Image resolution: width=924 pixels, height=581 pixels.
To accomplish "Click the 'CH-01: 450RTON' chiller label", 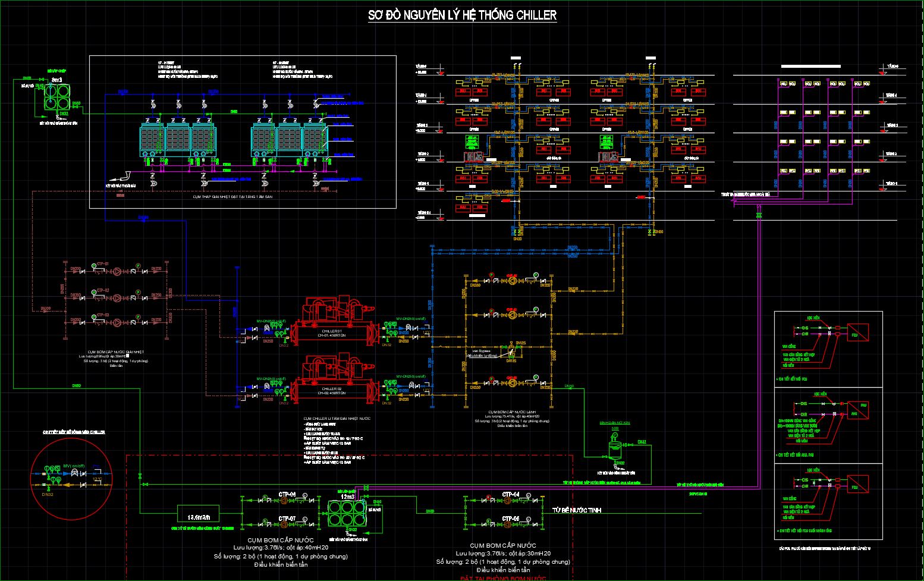I will point(332,335).
